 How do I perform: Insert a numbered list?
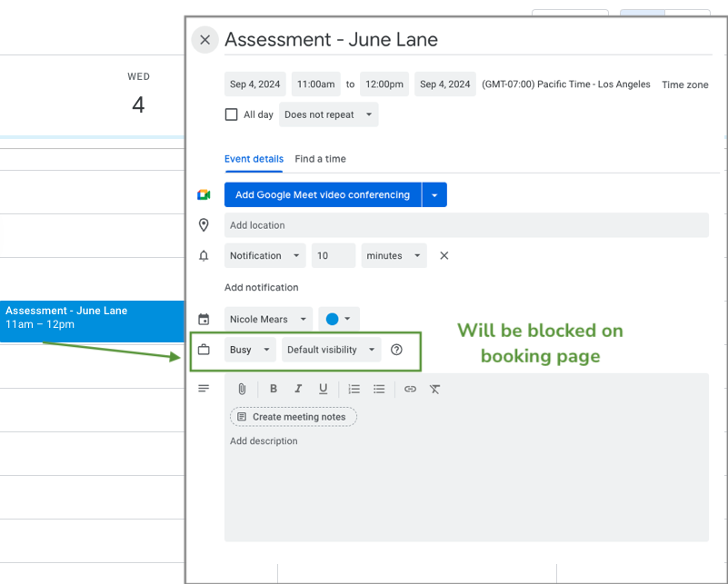[x=354, y=389]
